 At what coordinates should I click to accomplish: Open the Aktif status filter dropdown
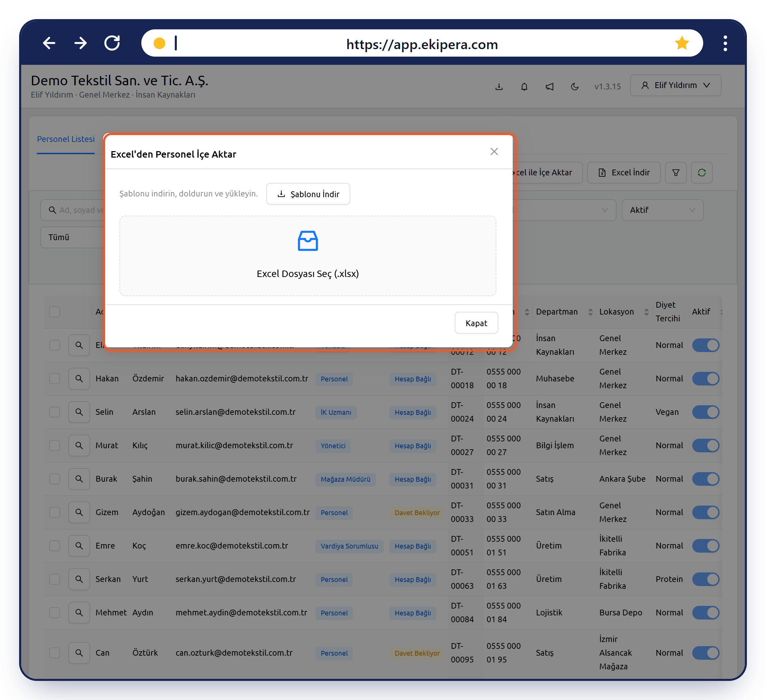pos(662,210)
